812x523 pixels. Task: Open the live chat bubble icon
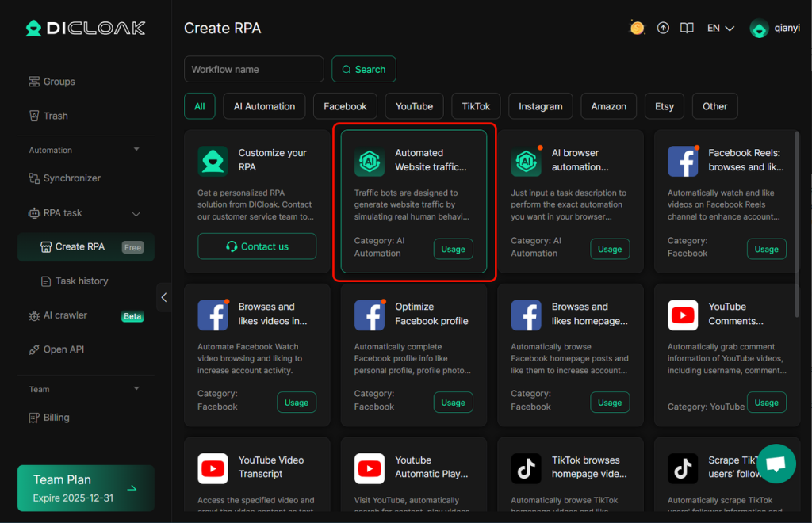[776, 464]
